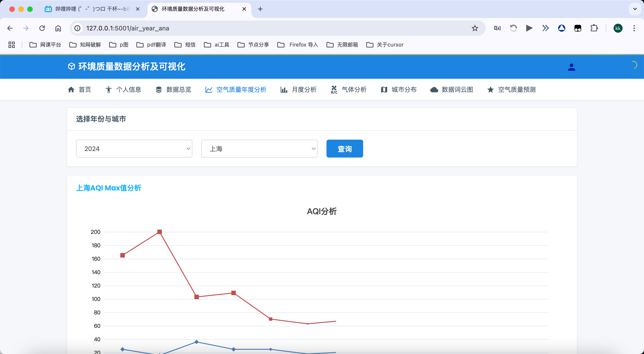
Task: Go to the 个人信息 menu item
Action: pyautogui.click(x=129, y=90)
